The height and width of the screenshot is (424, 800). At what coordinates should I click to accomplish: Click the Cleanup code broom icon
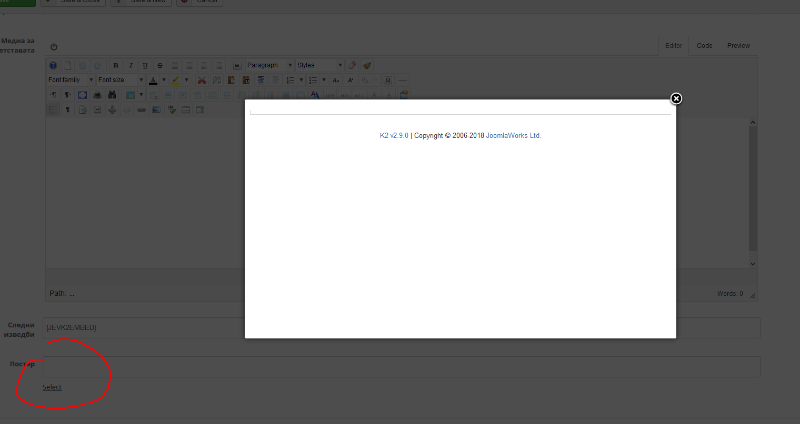pos(367,65)
